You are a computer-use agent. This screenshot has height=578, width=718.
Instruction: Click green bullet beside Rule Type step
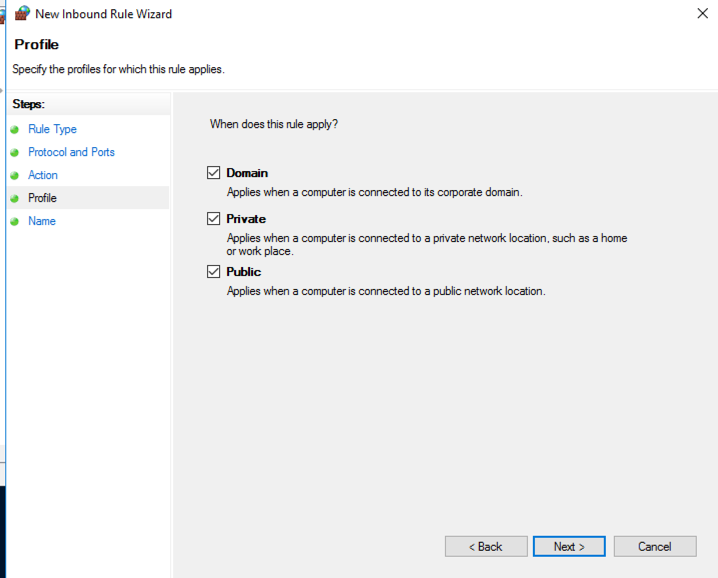click(15, 130)
